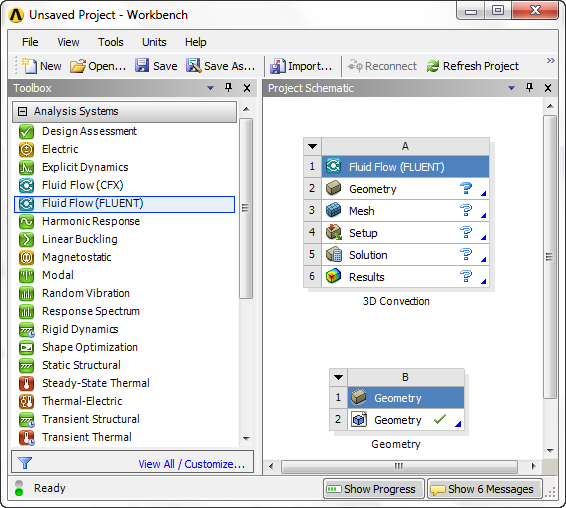
Task: Open the File menu
Action: [30, 42]
